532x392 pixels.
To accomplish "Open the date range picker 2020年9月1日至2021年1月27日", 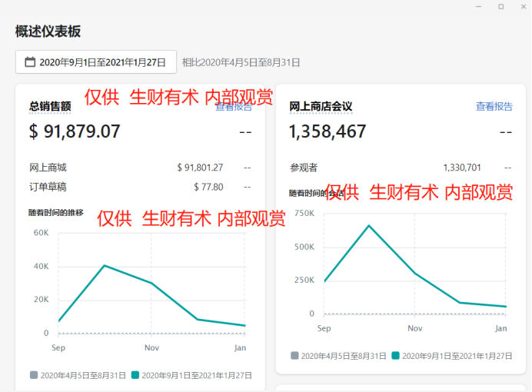I will (x=95, y=61).
